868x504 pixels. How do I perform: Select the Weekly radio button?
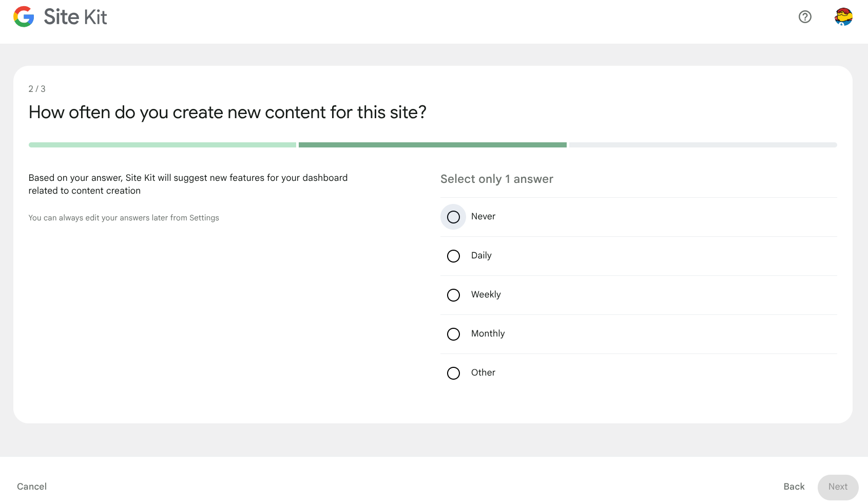click(x=453, y=295)
